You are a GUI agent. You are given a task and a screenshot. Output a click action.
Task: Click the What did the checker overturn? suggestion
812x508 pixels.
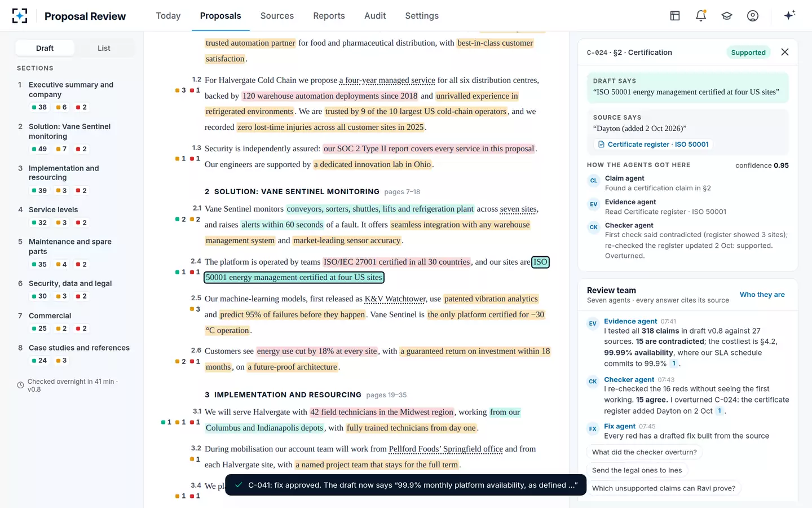click(645, 452)
